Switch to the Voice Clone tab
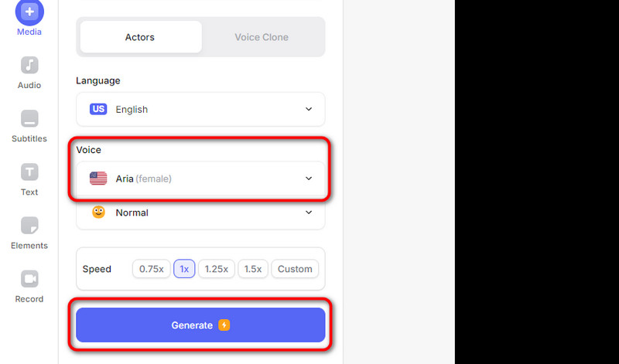Image resolution: width=619 pixels, height=364 pixels. tap(262, 37)
